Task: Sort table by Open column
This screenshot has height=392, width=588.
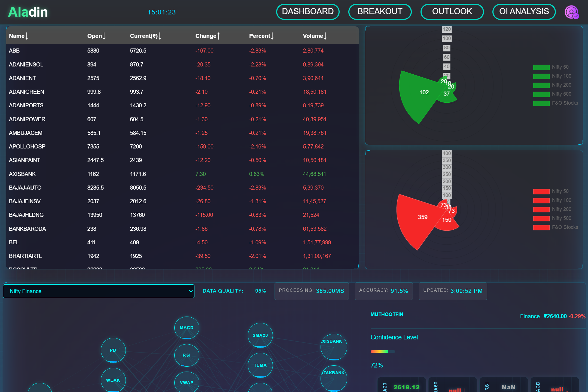Action: pyautogui.click(x=96, y=36)
